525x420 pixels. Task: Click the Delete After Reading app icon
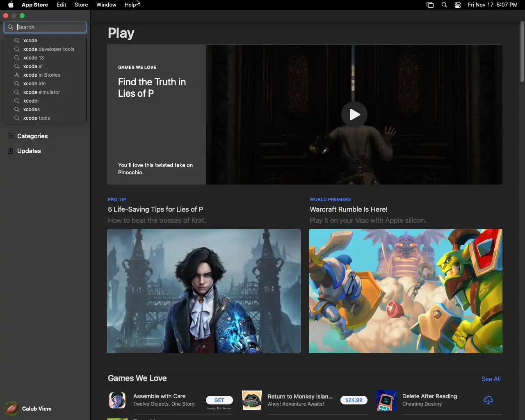coord(386,400)
